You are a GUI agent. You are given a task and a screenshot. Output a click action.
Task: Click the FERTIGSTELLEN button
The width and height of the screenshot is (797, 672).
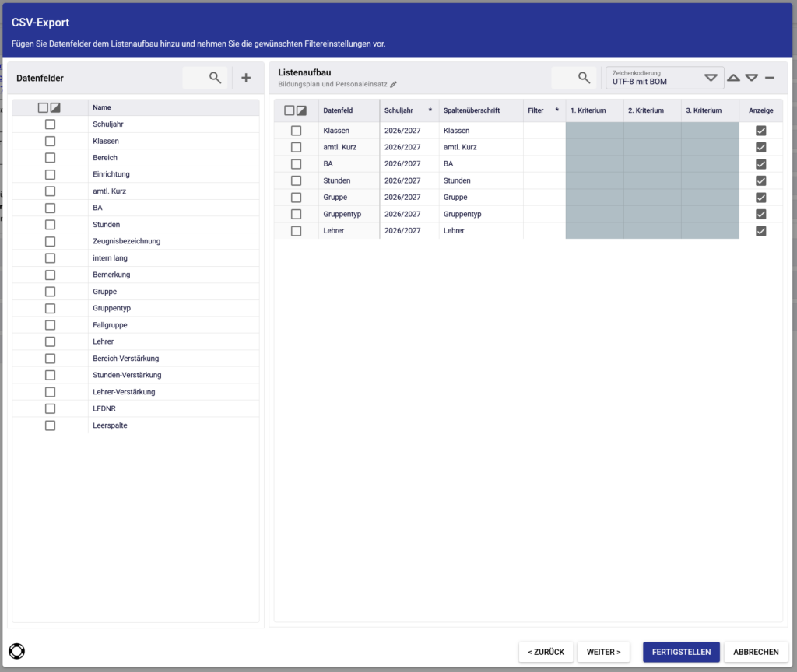click(681, 652)
